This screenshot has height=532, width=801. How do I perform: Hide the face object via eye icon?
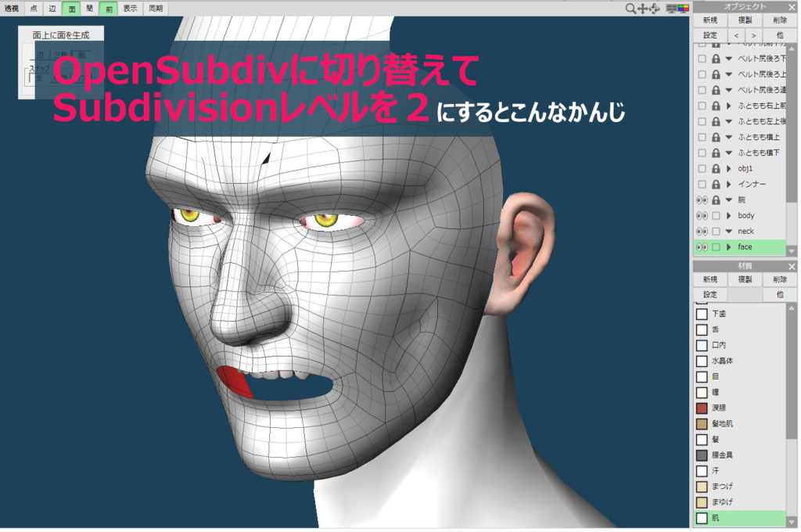pyautogui.click(x=702, y=247)
